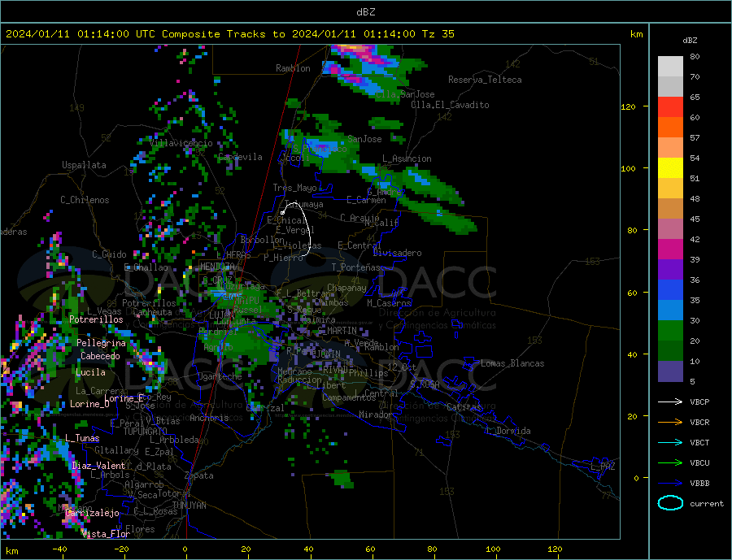Click the 'TUPUNGATO' map label
Viewport: 732px width, 560px height.
(x=145, y=432)
